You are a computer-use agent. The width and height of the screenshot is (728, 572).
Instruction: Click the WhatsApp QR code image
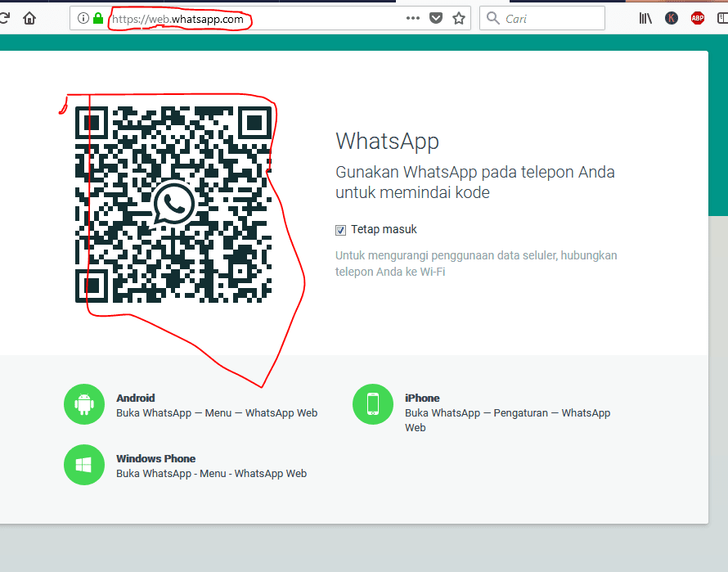[173, 205]
